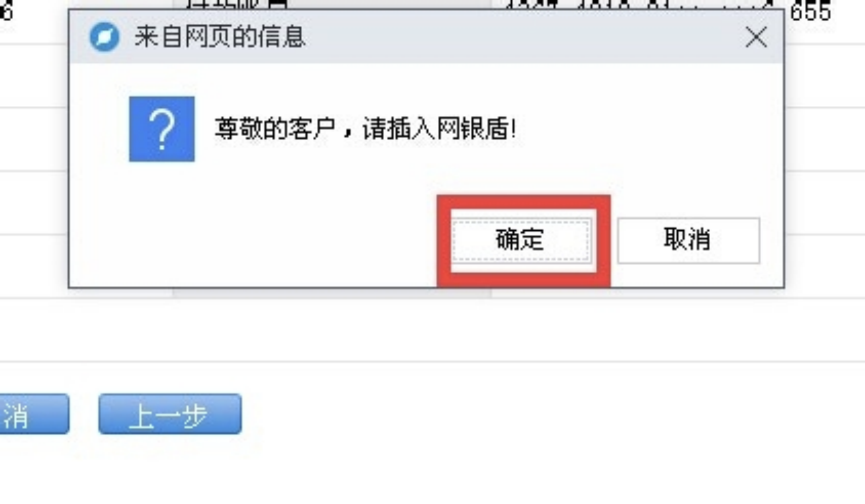Viewport: 865px width, 504px height.
Task: Dismiss the prompt using the dialog's 取消 button
Action: 688,240
